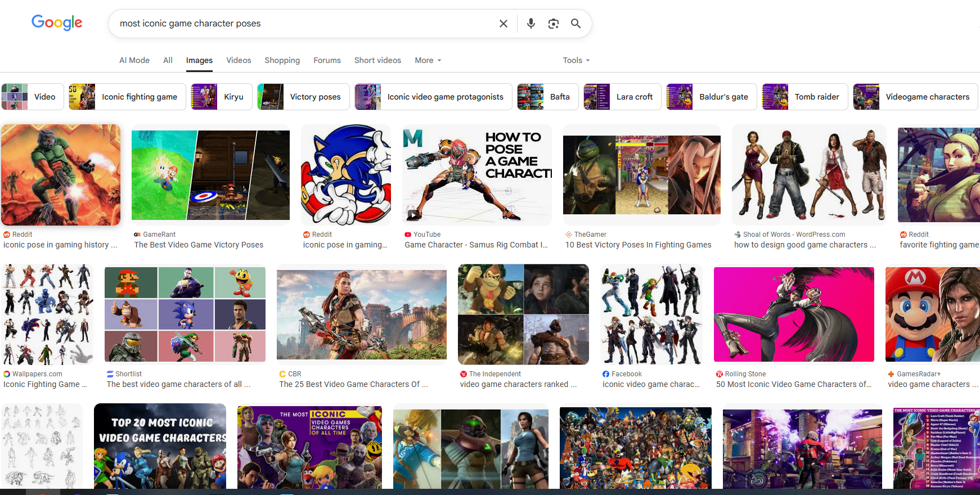This screenshot has width=980, height=495.
Task: Open TheGamer fighting games victory image
Action: coord(642,175)
